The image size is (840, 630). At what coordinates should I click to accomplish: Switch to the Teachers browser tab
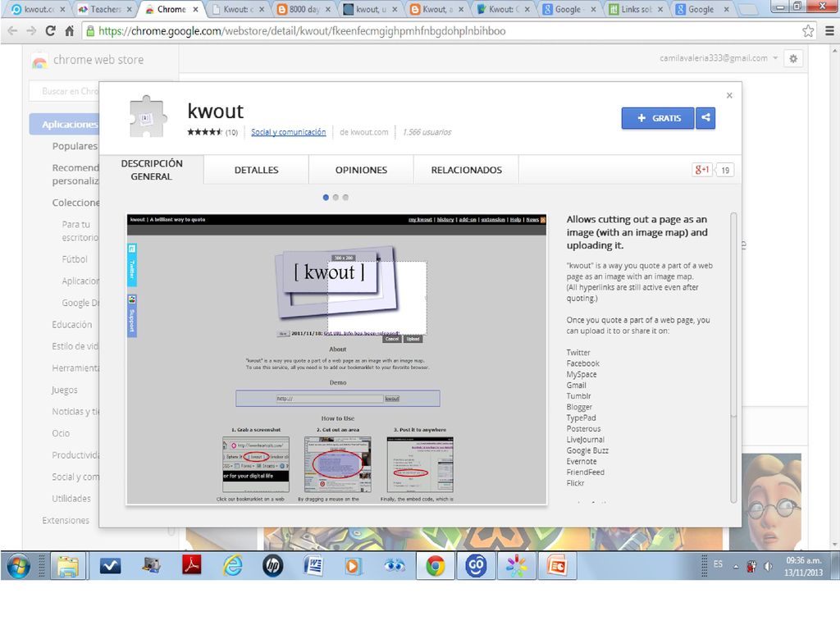(x=104, y=9)
